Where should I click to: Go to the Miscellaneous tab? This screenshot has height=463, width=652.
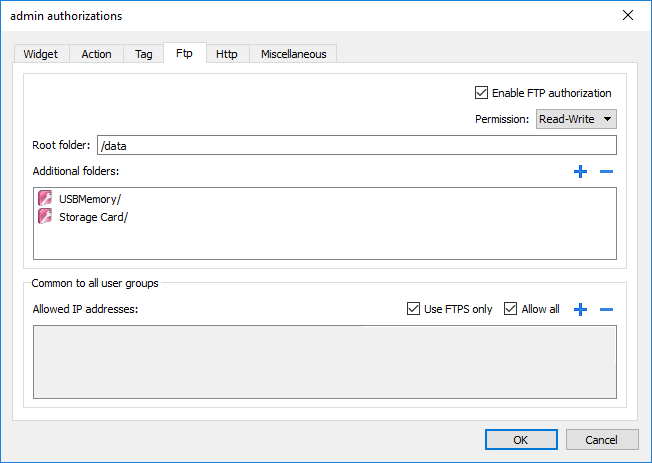pyautogui.click(x=293, y=54)
